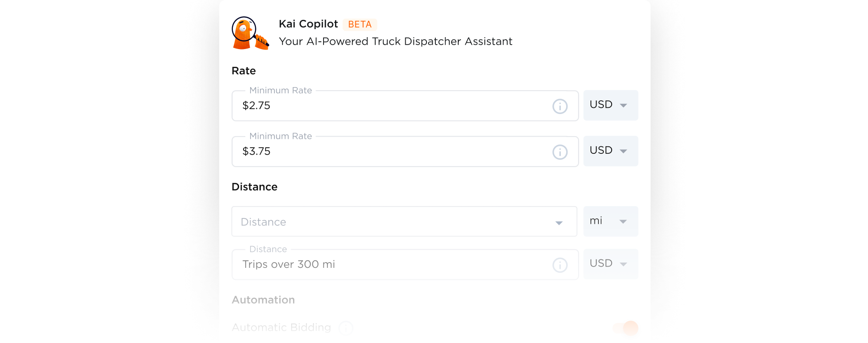Open USD currency dropdown beside $2.75 rate
868x343 pixels.
[x=610, y=105]
